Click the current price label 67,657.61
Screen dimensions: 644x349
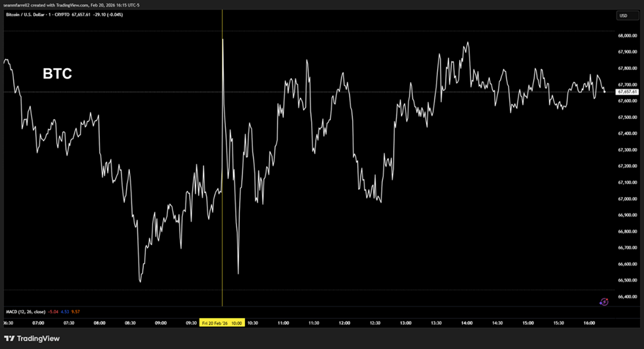[626, 92]
